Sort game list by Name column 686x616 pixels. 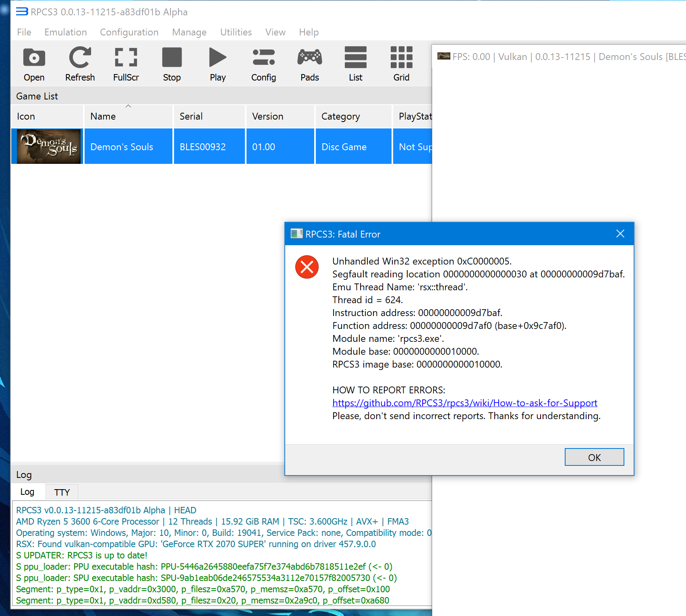[128, 116]
